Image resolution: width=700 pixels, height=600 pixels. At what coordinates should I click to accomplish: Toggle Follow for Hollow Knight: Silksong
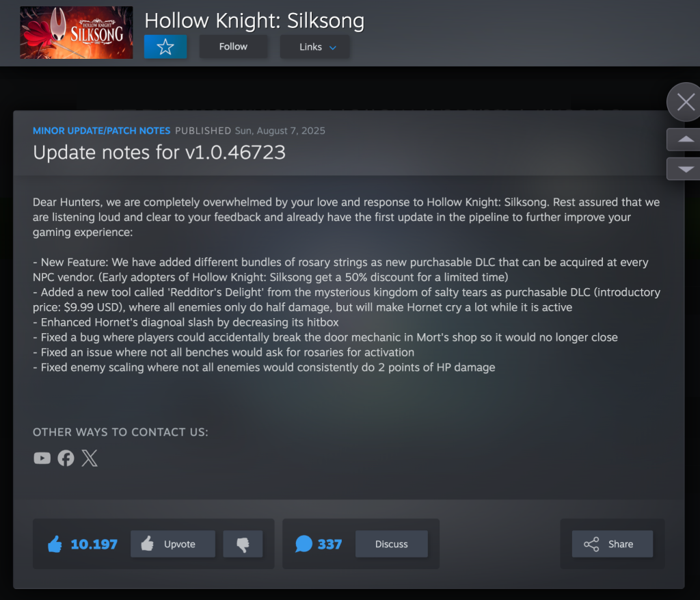pos(233,47)
